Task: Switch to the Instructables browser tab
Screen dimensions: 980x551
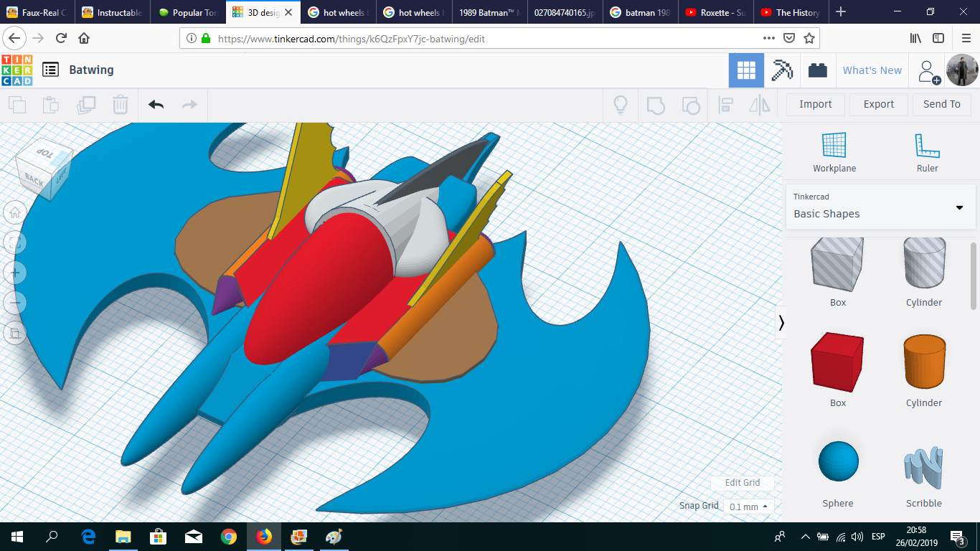Action: tap(112, 12)
